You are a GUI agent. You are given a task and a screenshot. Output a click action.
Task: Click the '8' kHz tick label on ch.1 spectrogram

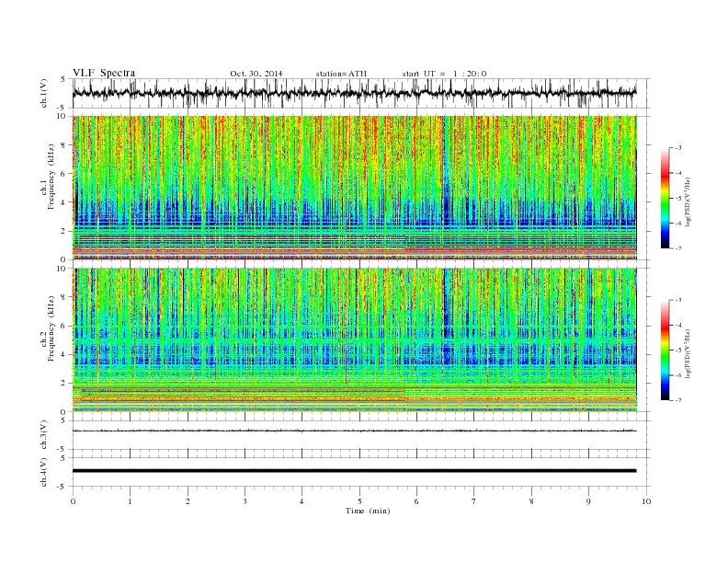(x=64, y=145)
